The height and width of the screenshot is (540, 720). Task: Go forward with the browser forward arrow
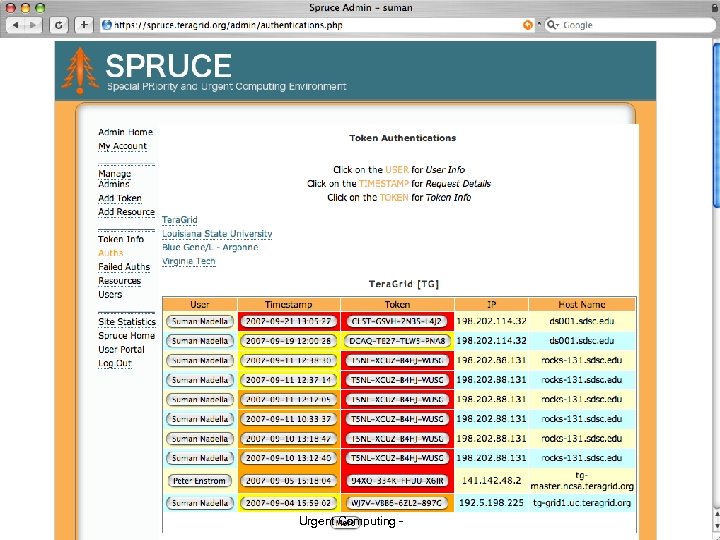coord(33,25)
